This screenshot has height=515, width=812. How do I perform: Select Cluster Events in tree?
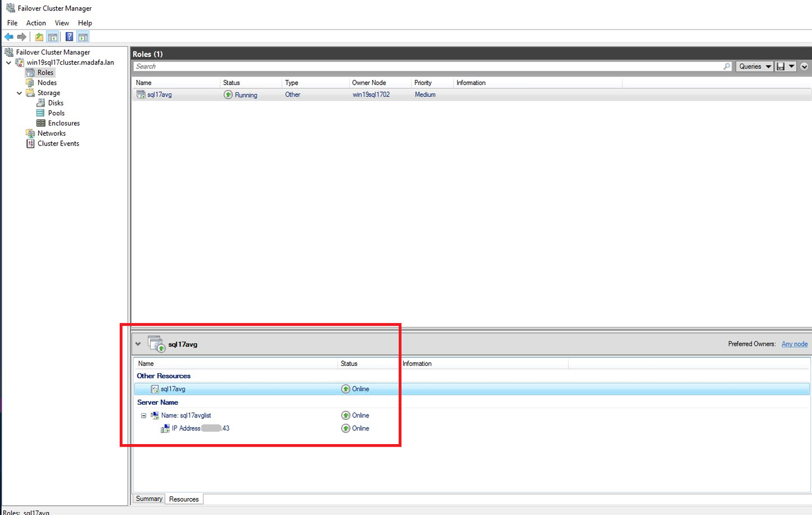58,144
